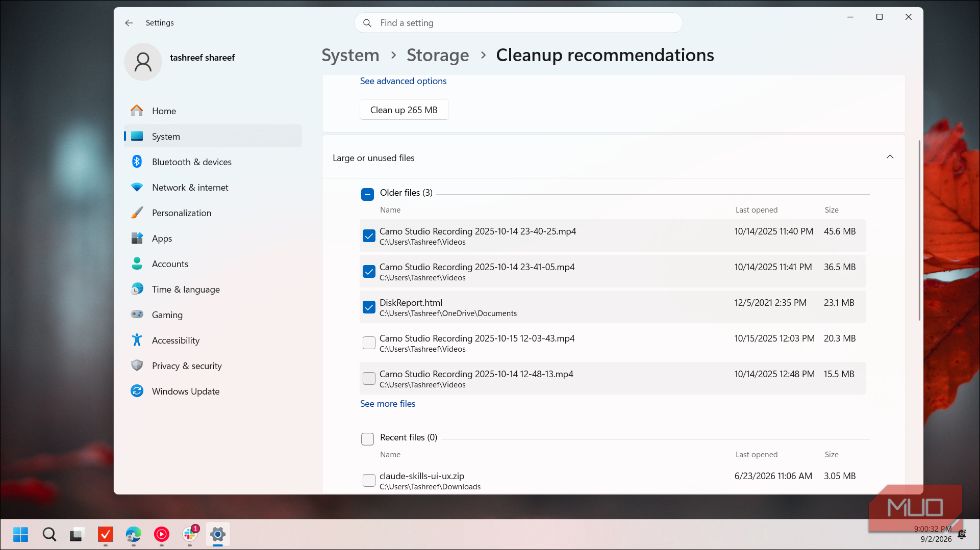Click the Time & language clock icon
Viewport: 980px width, 550px height.
coord(137,289)
